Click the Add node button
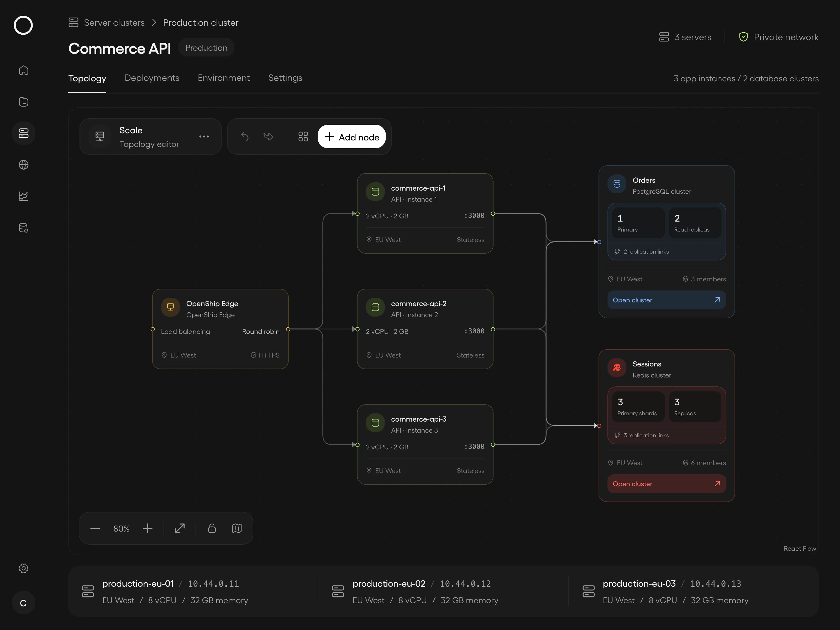This screenshot has width=840, height=630. point(352,137)
